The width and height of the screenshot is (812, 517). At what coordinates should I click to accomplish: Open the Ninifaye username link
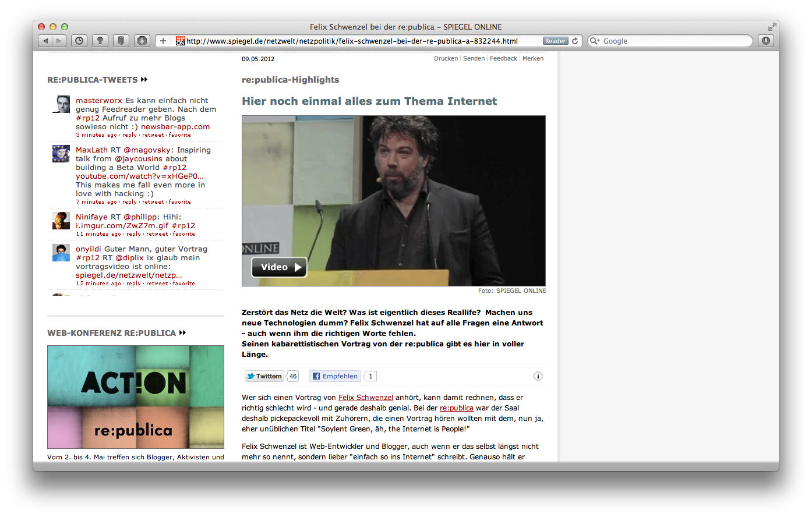point(91,217)
